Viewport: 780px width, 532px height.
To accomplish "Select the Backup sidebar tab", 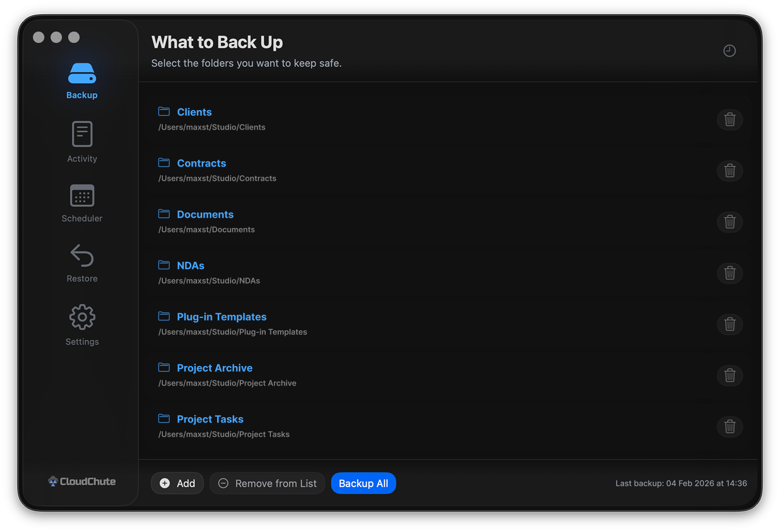I will 82,80.
